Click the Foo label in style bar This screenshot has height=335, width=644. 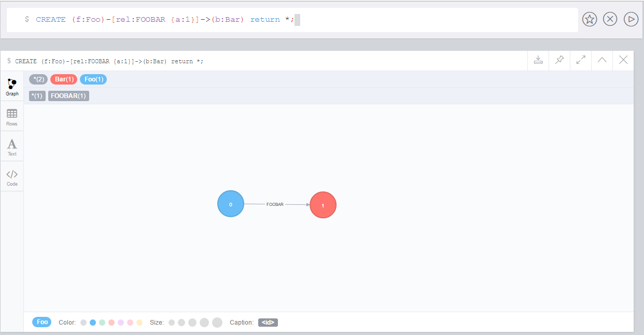click(x=42, y=322)
